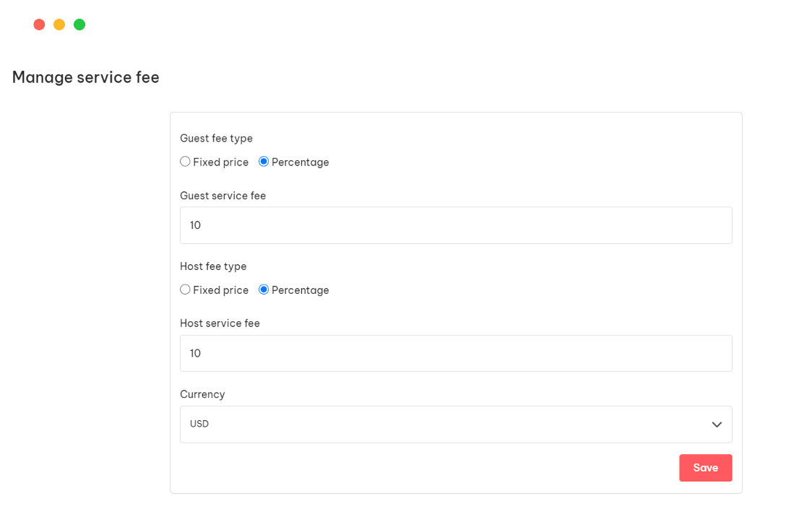Click inside the Guest service fee field
The width and height of the screenshot is (812, 514).
pos(455,225)
